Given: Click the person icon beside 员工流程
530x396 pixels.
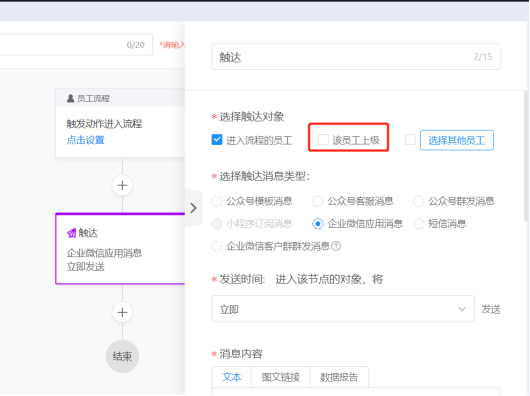Looking at the screenshot, I should click(x=70, y=98).
